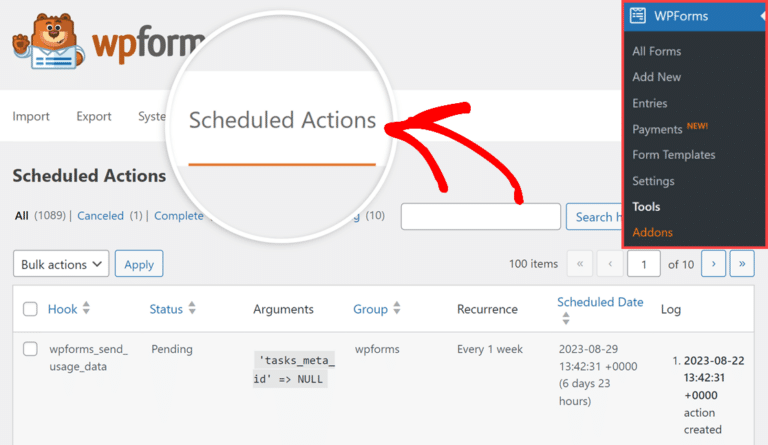Sort by Scheduled Date arrows
768x445 pixels.
coord(566,318)
